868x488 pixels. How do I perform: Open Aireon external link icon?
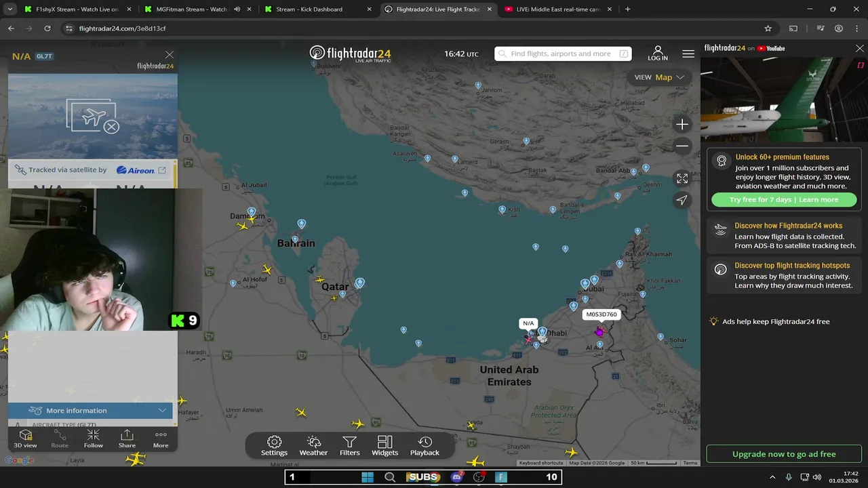tap(162, 170)
